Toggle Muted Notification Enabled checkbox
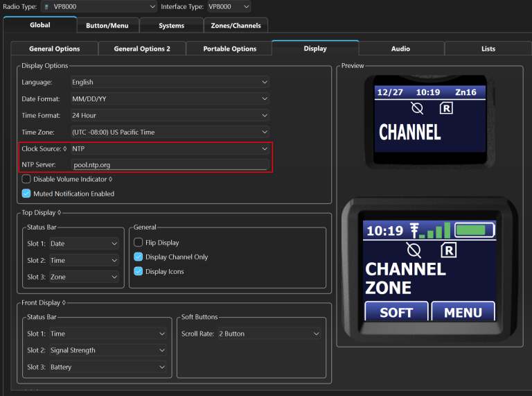The image size is (532, 396). [26, 193]
